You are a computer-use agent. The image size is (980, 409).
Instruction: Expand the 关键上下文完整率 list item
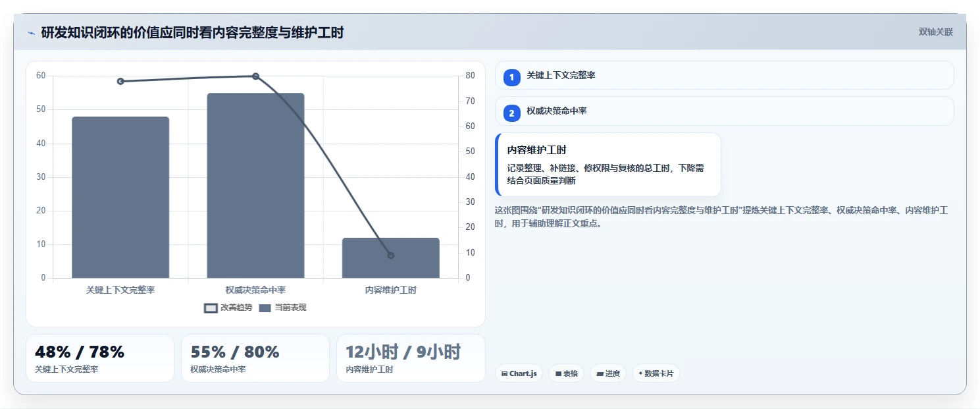click(x=724, y=75)
